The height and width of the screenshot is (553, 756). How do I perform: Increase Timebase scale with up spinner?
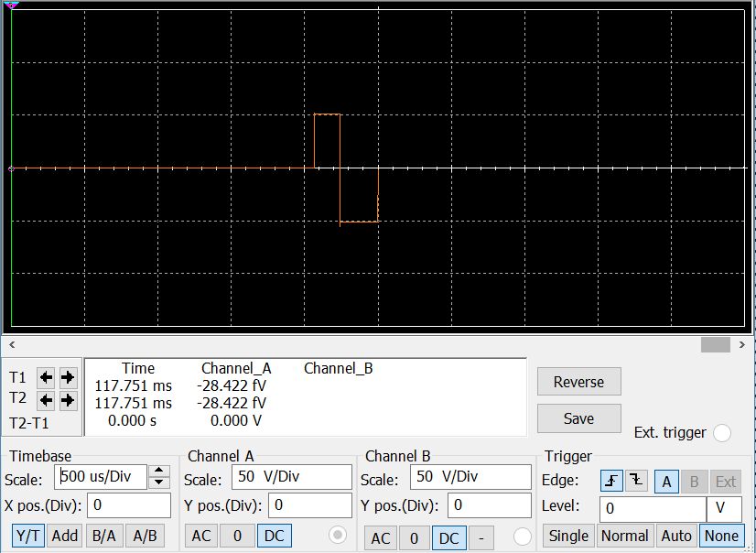coord(159,472)
